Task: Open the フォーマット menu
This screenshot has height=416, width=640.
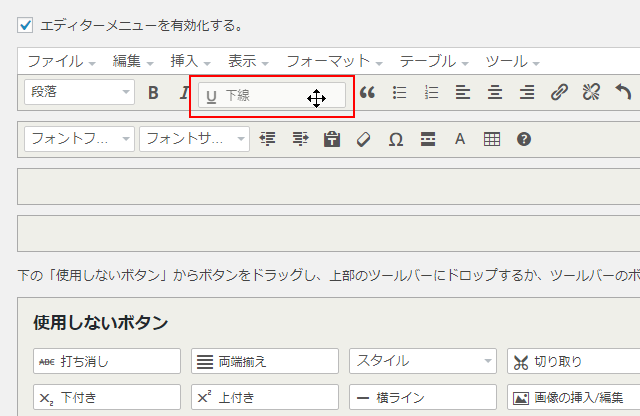Action: (x=334, y=61)
